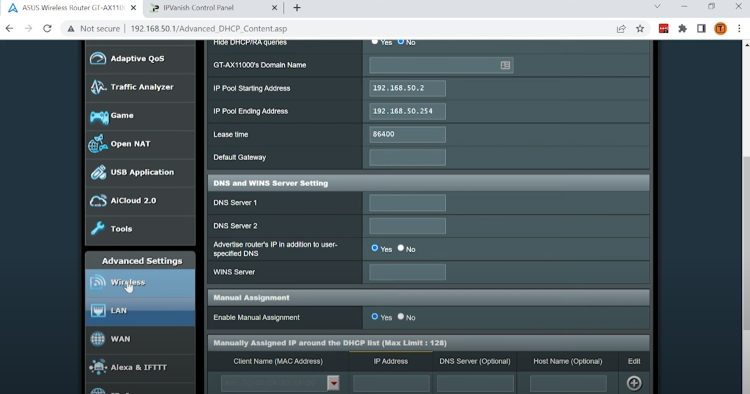Click the USB Application icon

point(98,172)
